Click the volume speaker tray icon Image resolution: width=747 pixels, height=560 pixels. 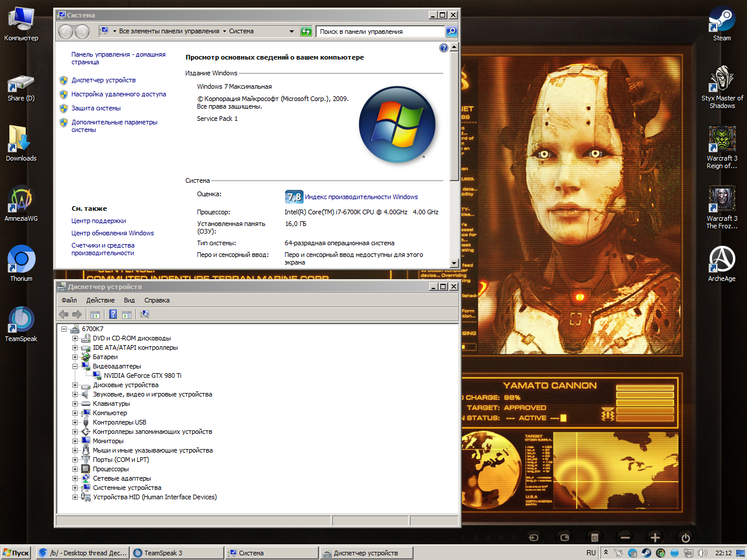click(x=703, y=553)
